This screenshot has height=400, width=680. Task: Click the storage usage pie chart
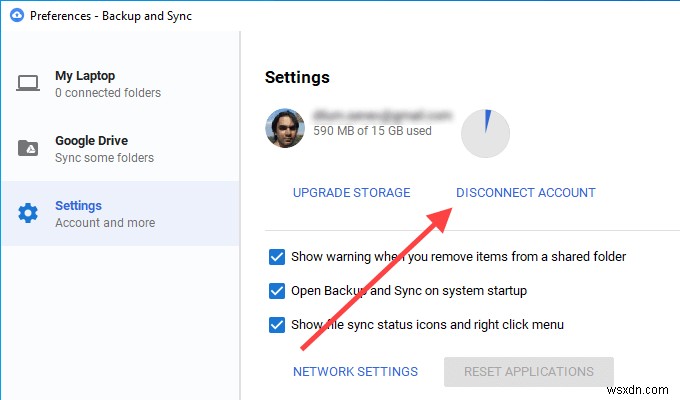tap(484, 133)
